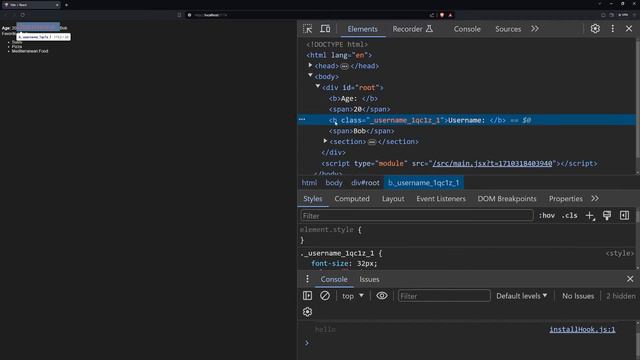Click the Styles filter input field
The height and width of the screenshot is (360, 640).
[417, 216]
